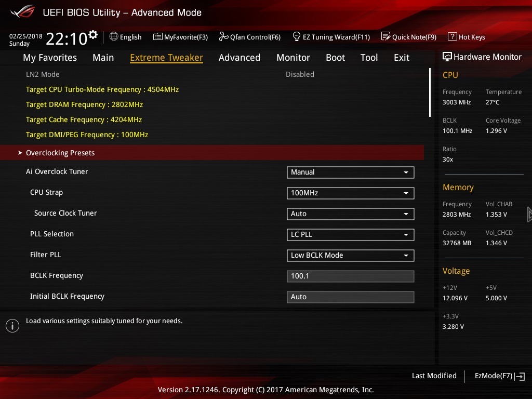Click LN2 Mode Disabled value
This screenshot has height=399, width=532.
[x=300, y=74]
